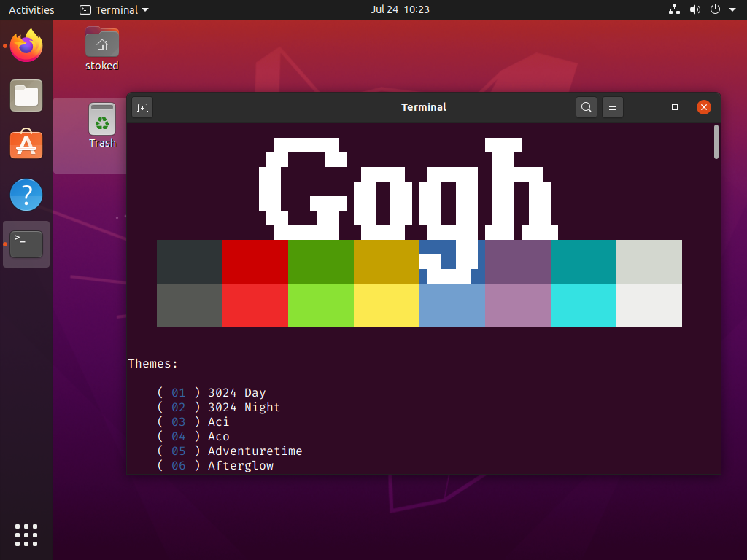747x560 pixels.
Task: Expand the system menu arrow
Action: pyautogui.click(x=732, y=10)
